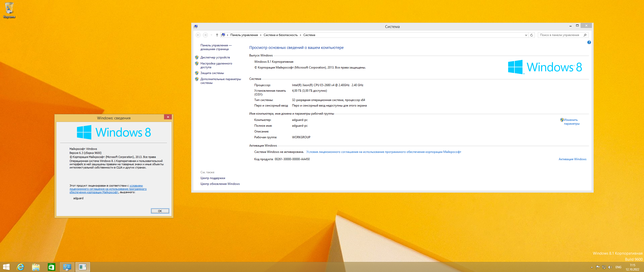Click the shield icon by Device Manager
Screen dimensions: 644x272
tap(197, 57)
